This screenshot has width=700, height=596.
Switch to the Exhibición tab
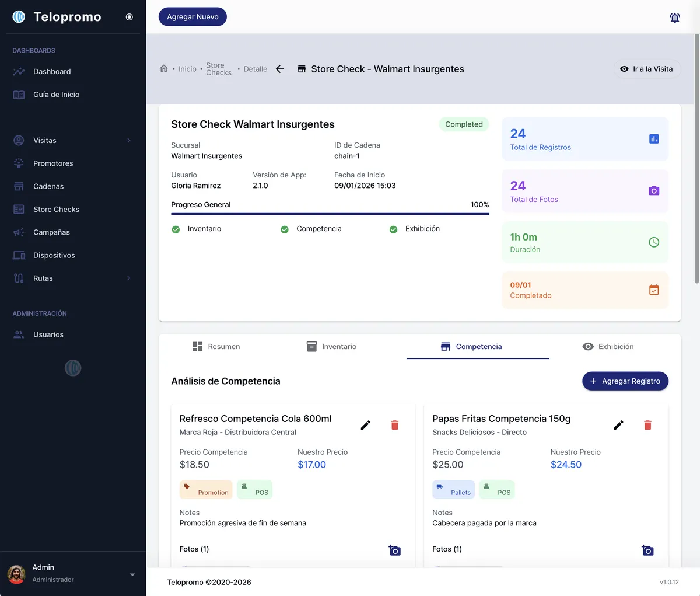pyautogui.click(x=608, y=346)
